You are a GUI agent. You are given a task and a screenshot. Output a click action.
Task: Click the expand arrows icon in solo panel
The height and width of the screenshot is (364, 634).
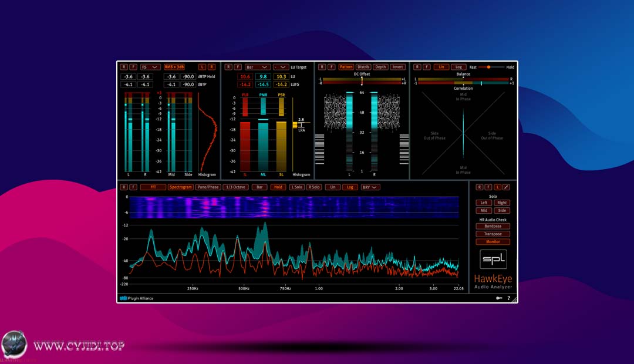506,187
